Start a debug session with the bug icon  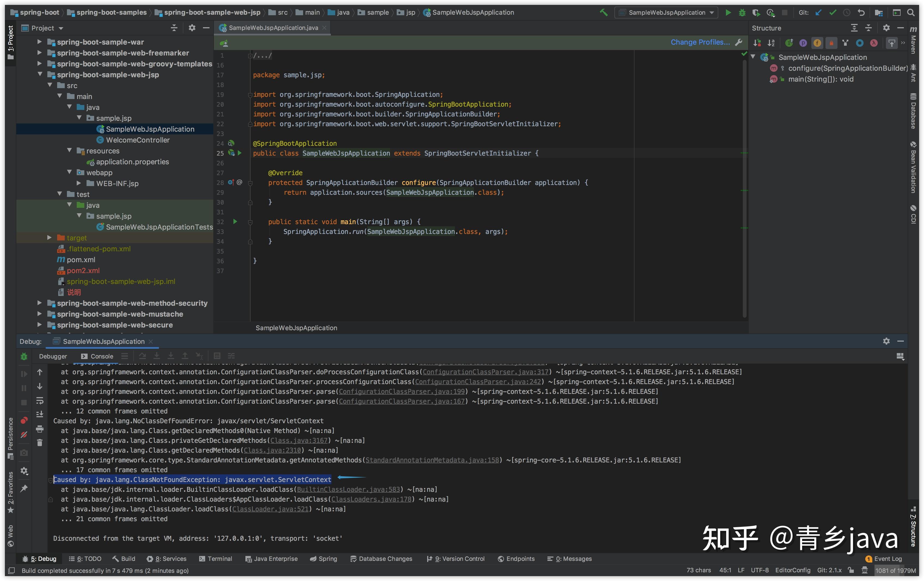click(x=742, y=12)
